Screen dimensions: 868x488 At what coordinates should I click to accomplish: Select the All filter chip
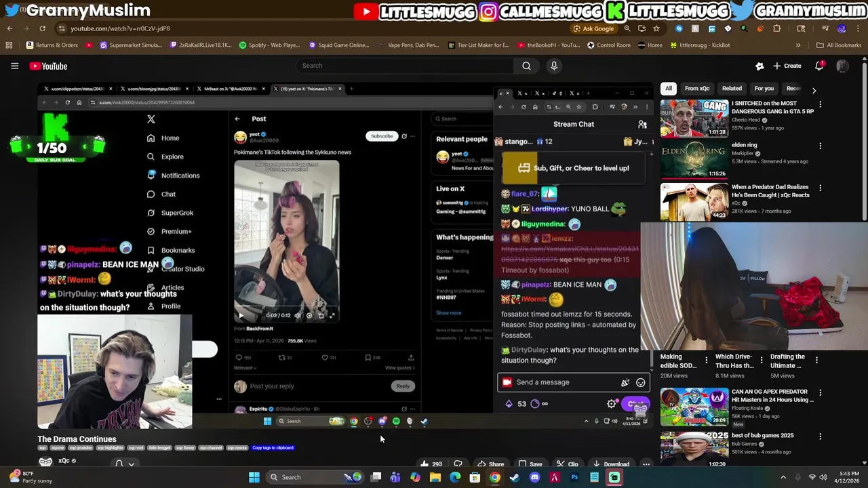[x=668, y=88]
